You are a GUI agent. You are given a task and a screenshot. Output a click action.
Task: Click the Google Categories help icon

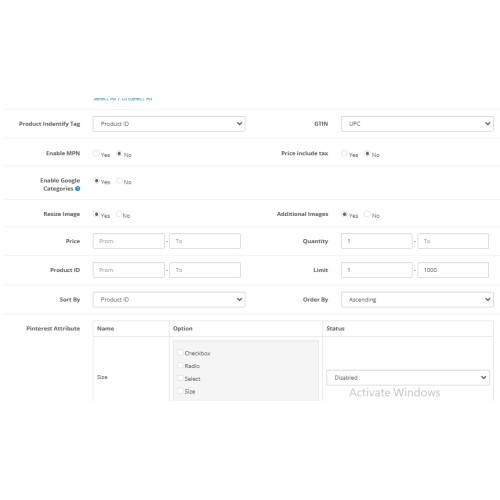(78, 189)
